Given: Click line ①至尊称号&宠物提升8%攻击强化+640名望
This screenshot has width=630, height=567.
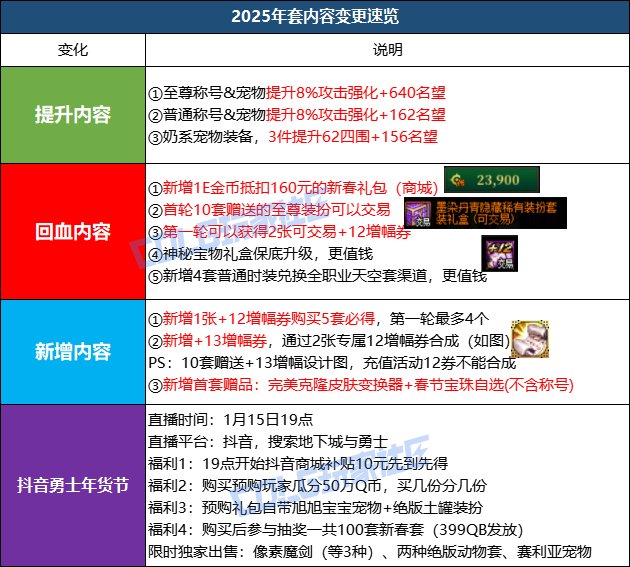Looking at the screenshot, I should point(297,93).
